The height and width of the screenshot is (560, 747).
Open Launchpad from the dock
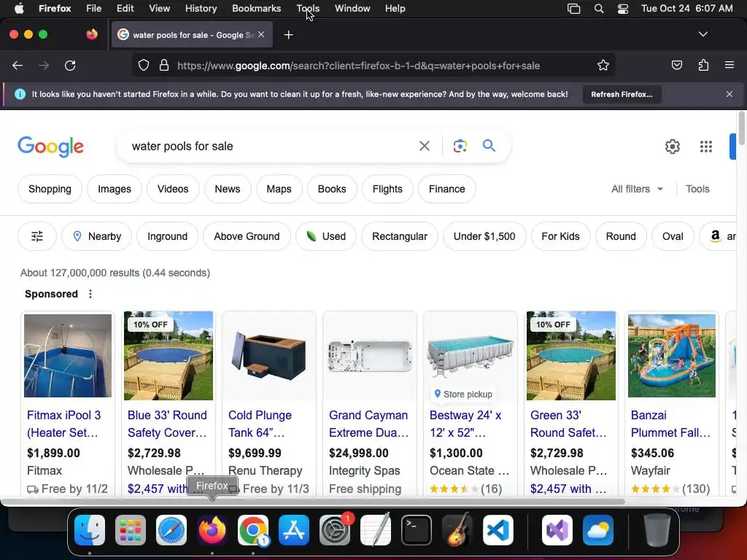pos(131,530)
